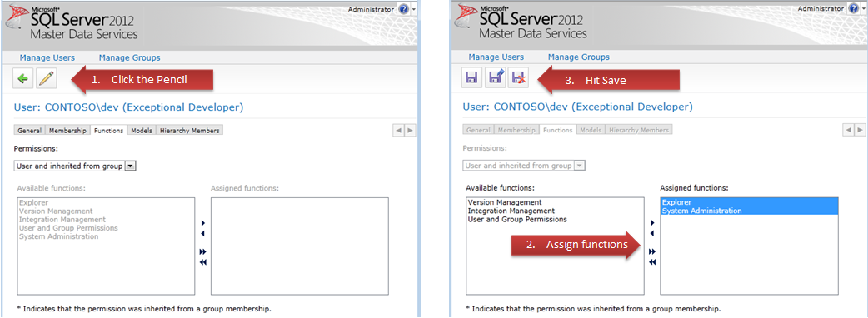Image resolution: width=868 pixels, height=318 pixels.
Task: Expand help dropdown arrow in right screenshot header
Action: (x=863, y=9)
